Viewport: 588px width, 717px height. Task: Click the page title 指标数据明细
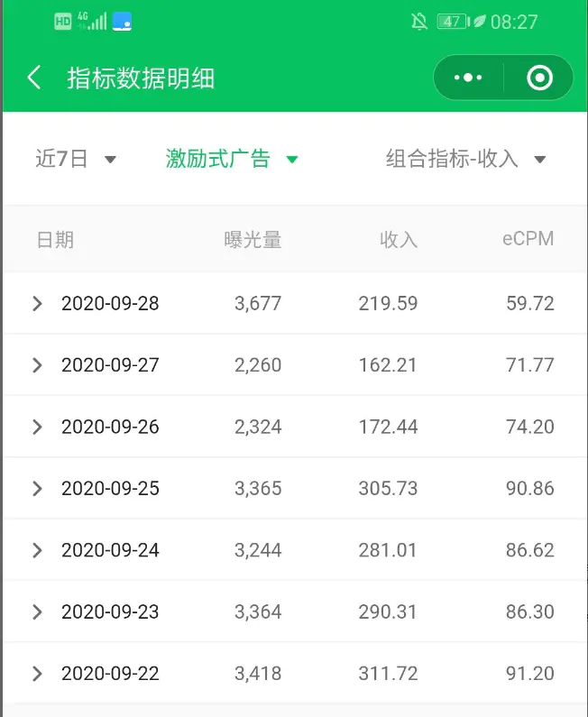click(141, 78)
